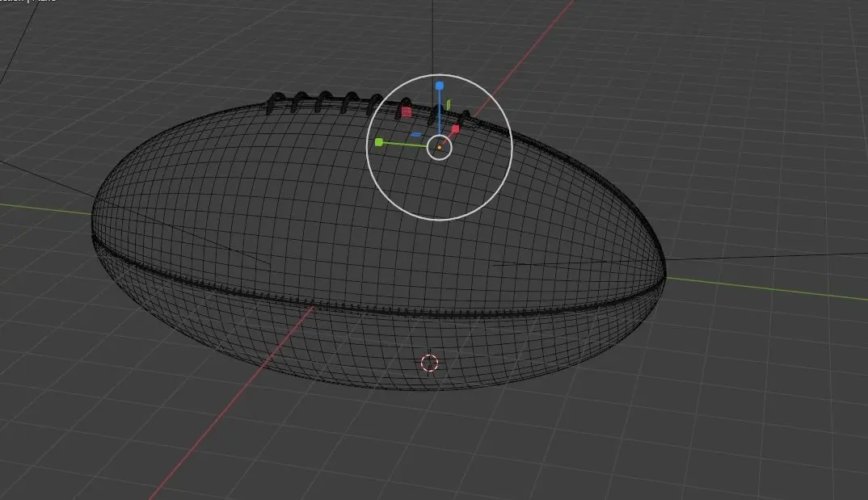Viewport: 868px width, 500px height.
Task: Click the small white center circle of the gizmo
Action: click(440, 148)
